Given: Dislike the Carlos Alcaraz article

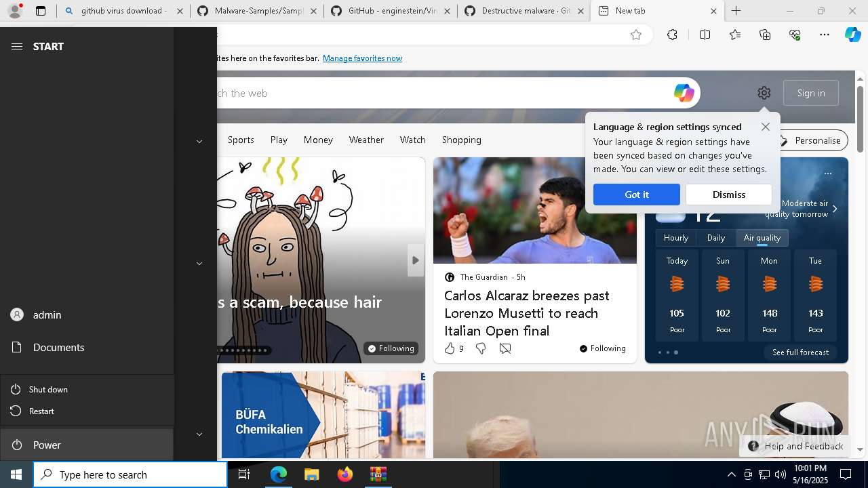Looking at the screenshot, I should (481, 348).
